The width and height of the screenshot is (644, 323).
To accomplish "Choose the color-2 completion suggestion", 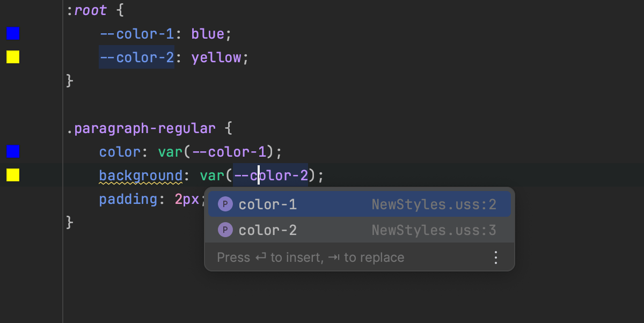I will coord(268,230).
